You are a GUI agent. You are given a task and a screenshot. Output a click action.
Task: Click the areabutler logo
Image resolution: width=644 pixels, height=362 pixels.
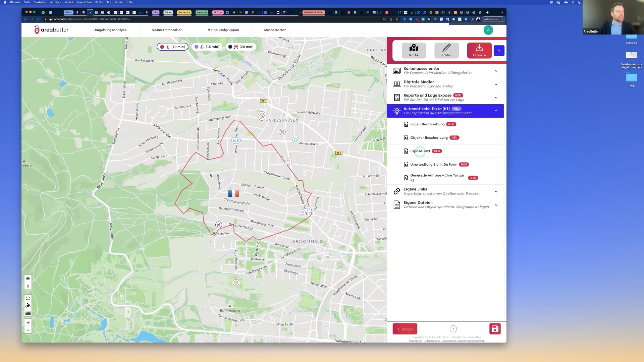(51, 30)
